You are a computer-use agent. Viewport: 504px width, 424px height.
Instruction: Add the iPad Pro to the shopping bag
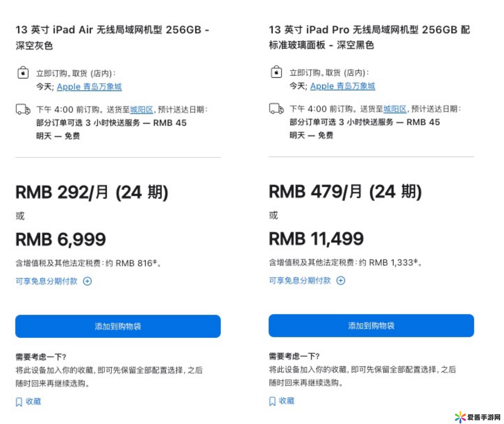pyautogui.click(x=371, y=326)
